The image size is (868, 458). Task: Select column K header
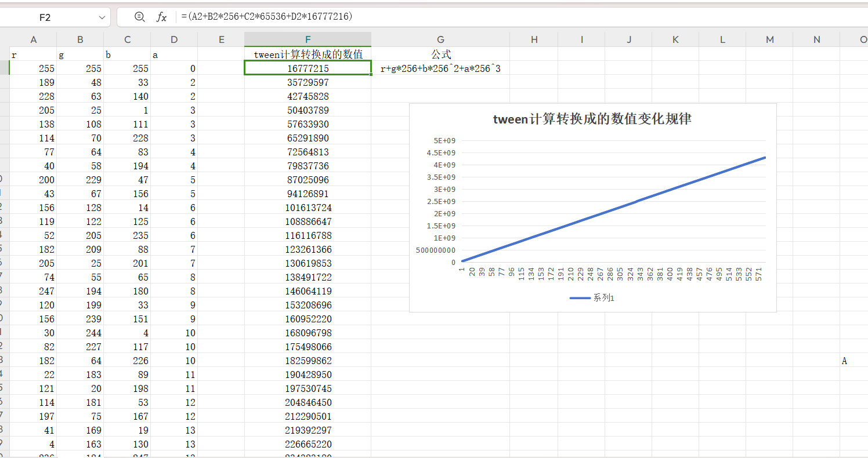click(x=675, y=39)
